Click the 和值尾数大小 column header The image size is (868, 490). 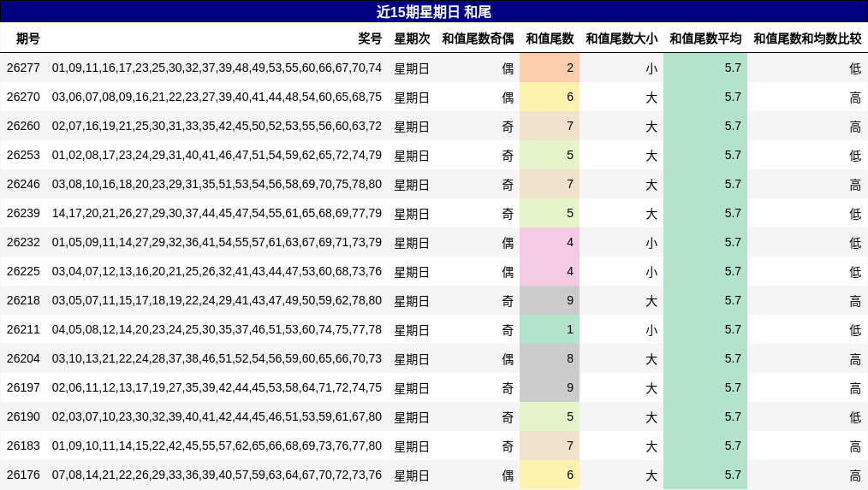click(x=621, y=38)
